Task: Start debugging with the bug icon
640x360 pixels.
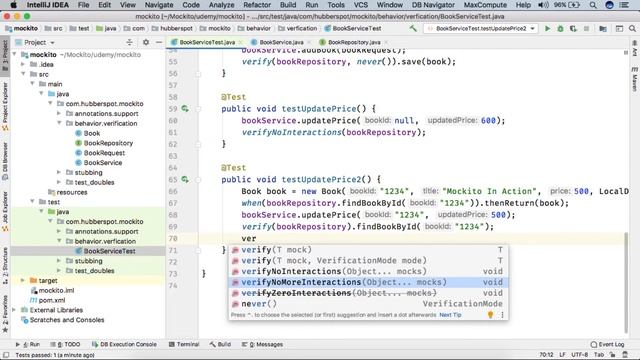Action: (560, 29)
